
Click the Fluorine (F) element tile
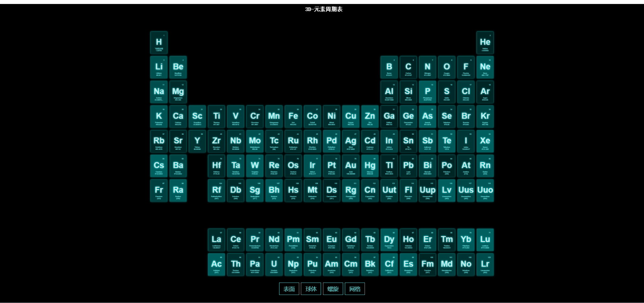pyautogui.click(x=466, y=67)
